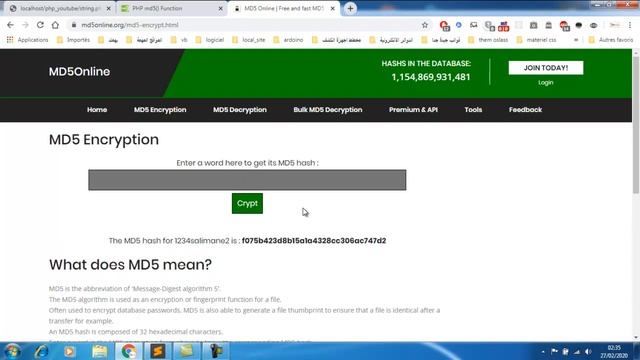
Task: Switch to Sublime Text in the taskbar
Action: 158,351
